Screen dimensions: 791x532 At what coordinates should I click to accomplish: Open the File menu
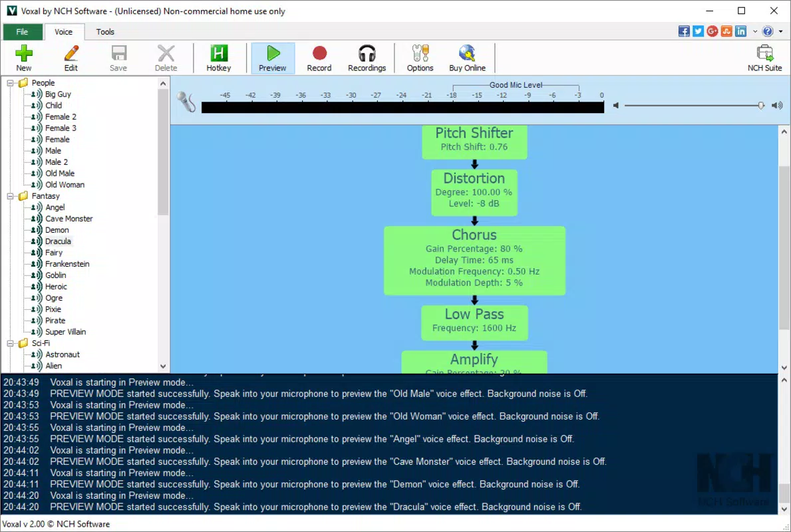[x=22, y=32]
